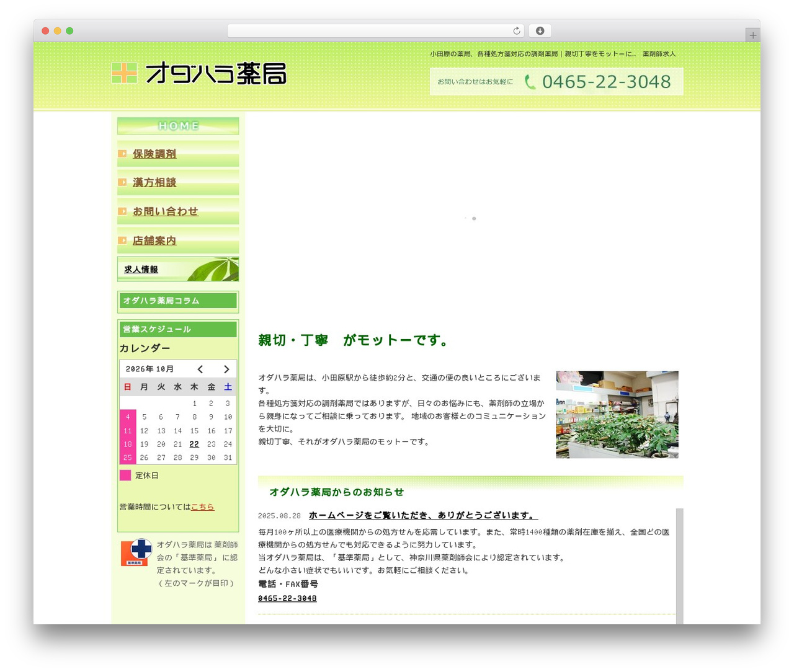Click the 基準薬局 cross mark badge
Screen dimensions: 794x672
[136, 552]
